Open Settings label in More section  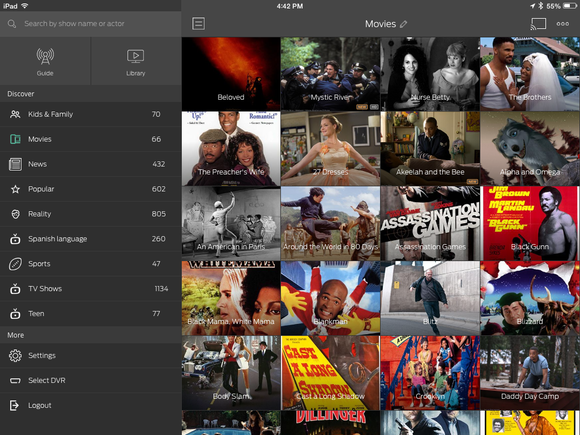[x=42, y=355]
